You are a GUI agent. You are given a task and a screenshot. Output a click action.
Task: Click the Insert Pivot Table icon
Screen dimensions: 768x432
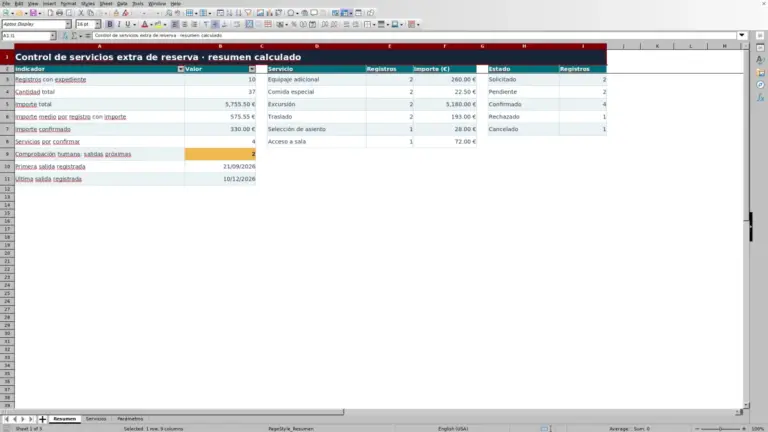point(279,13)
